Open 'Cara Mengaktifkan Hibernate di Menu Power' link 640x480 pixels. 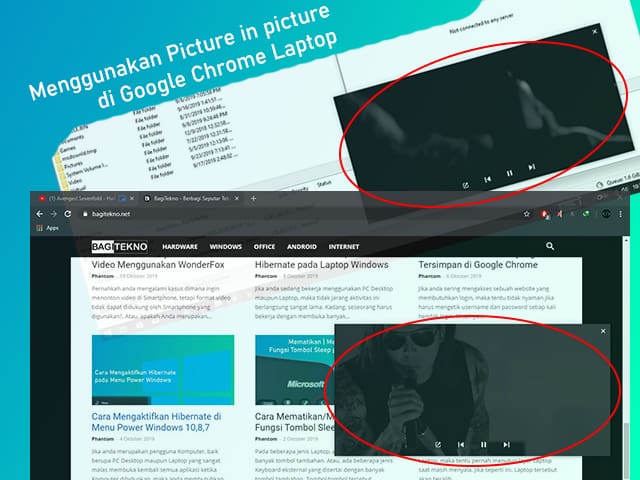(x=156, y=422)
